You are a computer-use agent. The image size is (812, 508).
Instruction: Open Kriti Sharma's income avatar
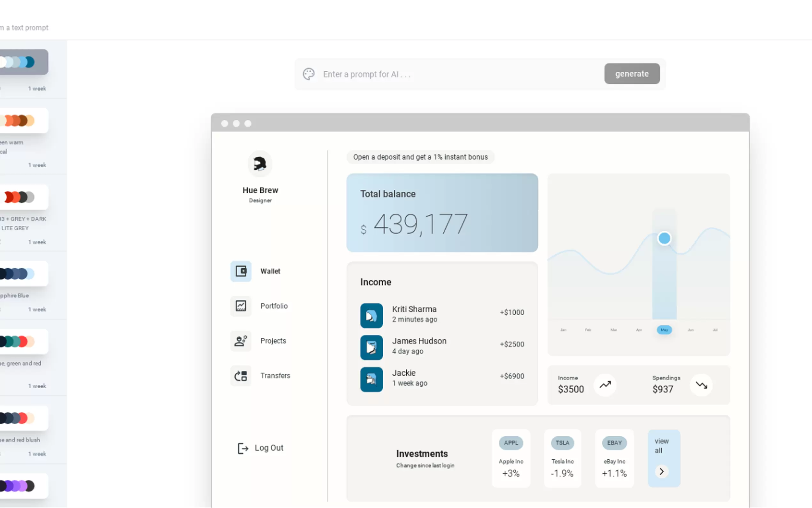pyautogui.click(x=371, y=315)
